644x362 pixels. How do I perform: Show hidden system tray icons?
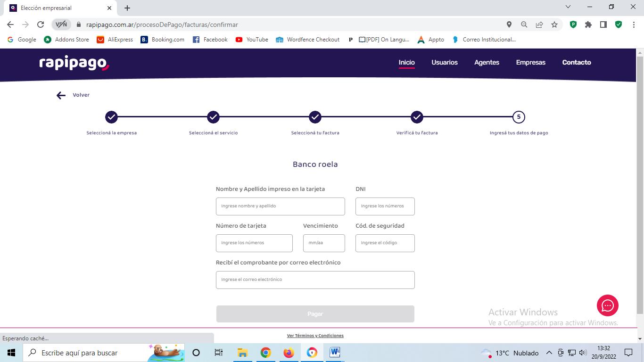pyautogui.click(x=549, y=353)
